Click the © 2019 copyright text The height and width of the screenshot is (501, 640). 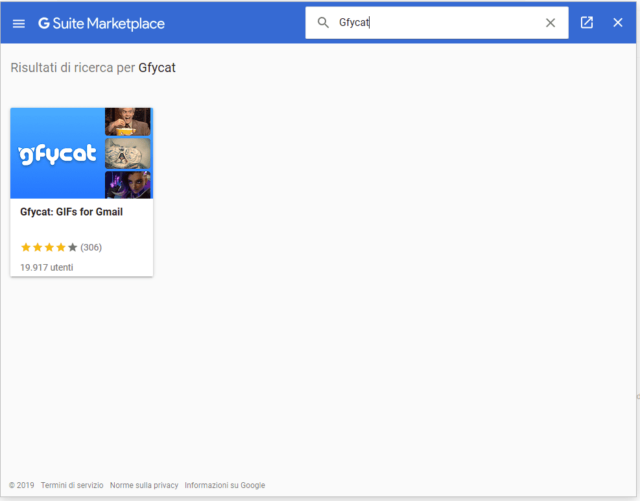[x=21, y=485]
